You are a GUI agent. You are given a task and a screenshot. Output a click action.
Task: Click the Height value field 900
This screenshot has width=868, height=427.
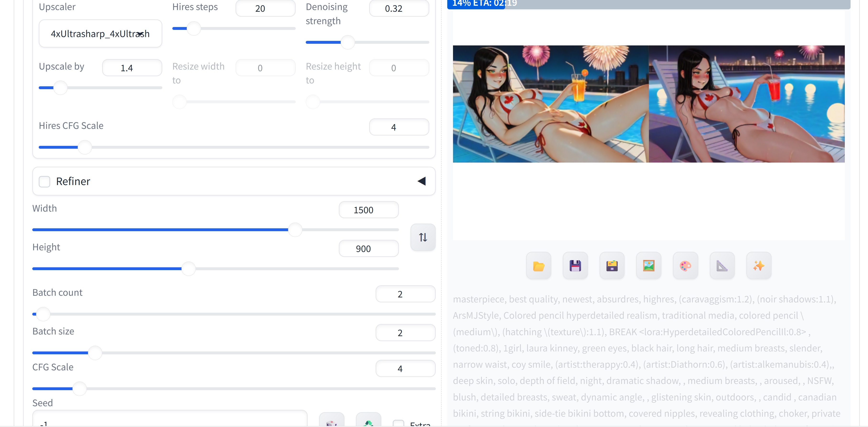click(369, 248)
